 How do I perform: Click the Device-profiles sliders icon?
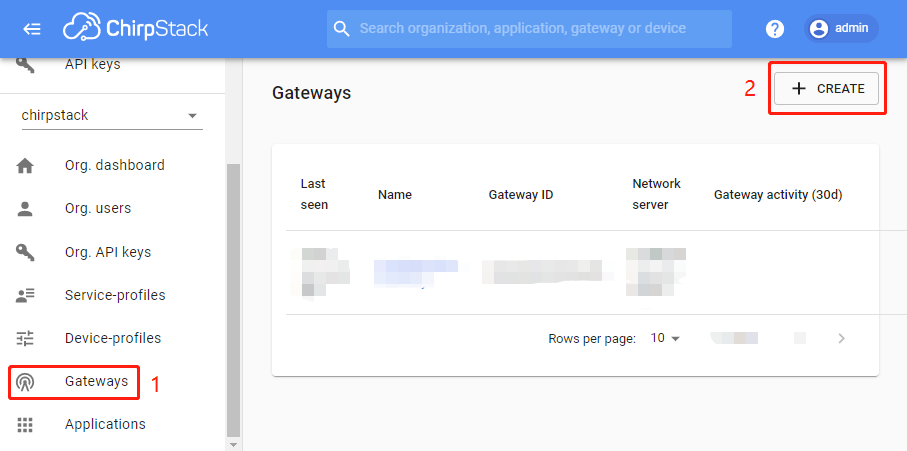[x=25, y=338]
